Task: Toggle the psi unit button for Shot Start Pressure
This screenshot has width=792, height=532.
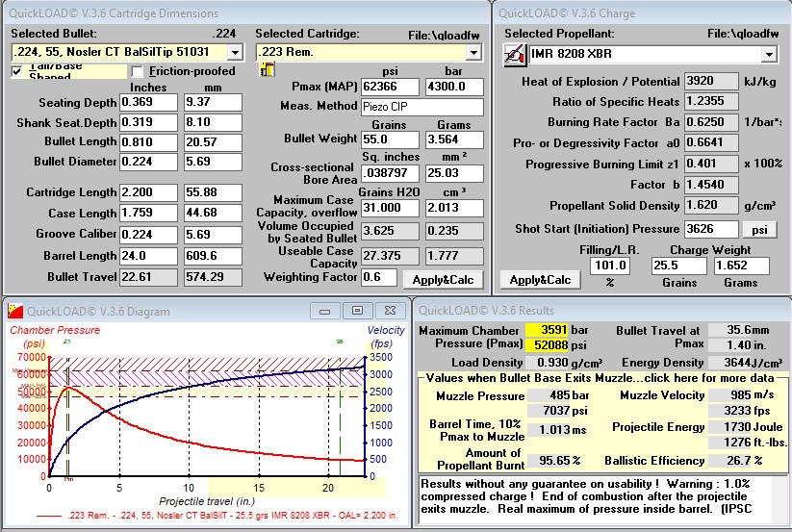Action: pyautogui.click(x=755, y=229)
